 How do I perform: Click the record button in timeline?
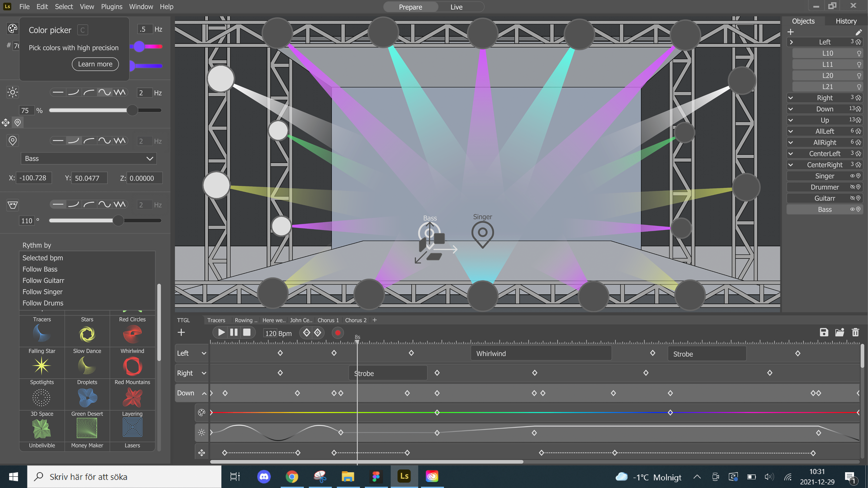pyautogui.click(x=338, y=333)
